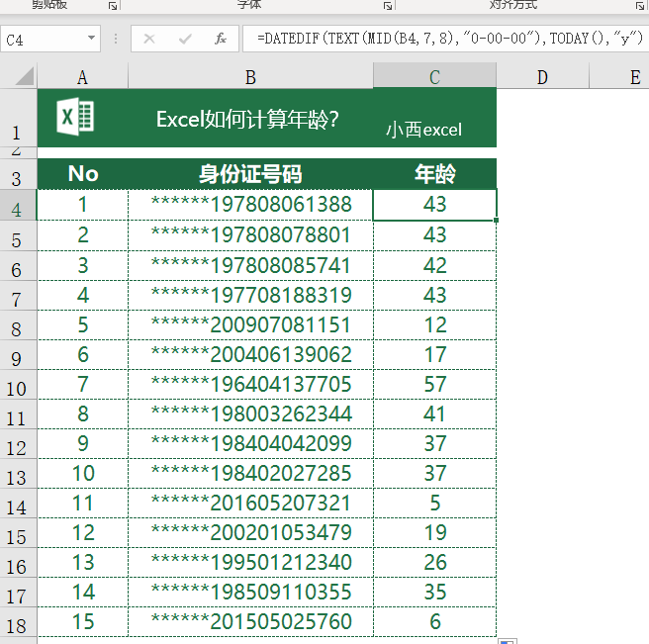Click inside the DATEDIF formula bar

445,40
